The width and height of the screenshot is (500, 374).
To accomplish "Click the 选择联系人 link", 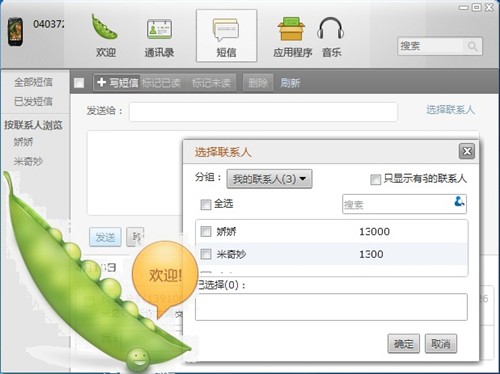I will (450, 110).
